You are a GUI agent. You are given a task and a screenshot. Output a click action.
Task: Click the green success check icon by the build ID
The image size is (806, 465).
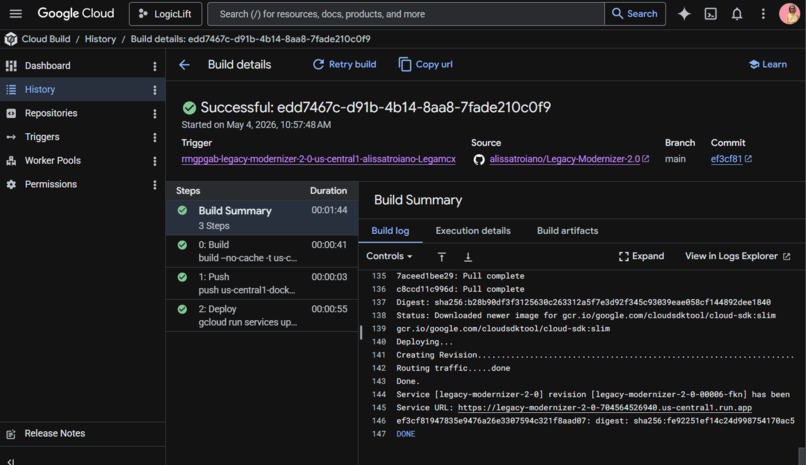coord(189,107)
